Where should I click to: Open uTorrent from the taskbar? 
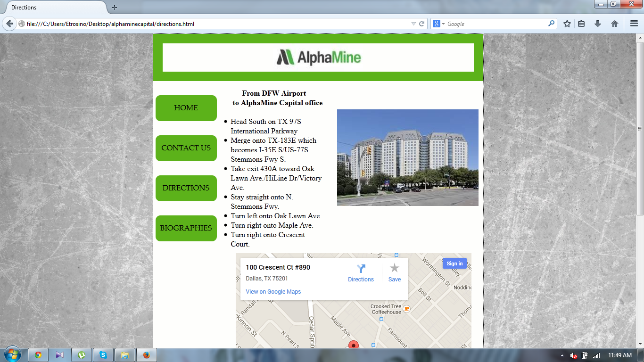pos(81,355)
